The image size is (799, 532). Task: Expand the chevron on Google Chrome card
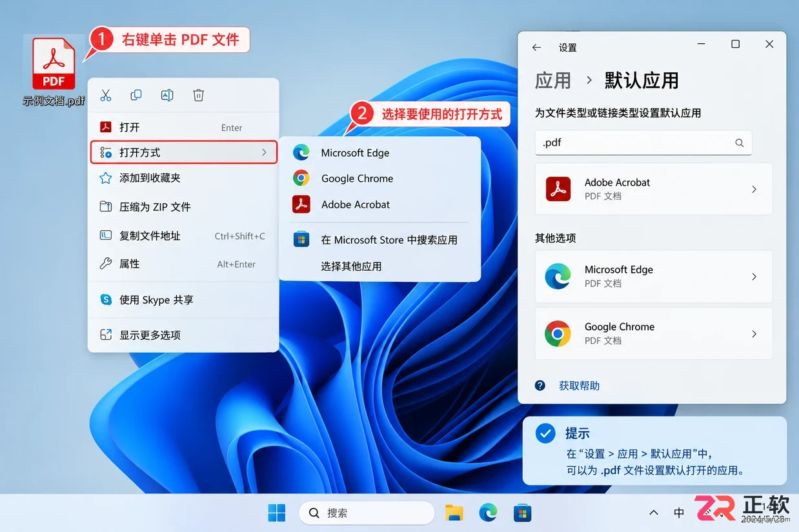click(754, 334)
